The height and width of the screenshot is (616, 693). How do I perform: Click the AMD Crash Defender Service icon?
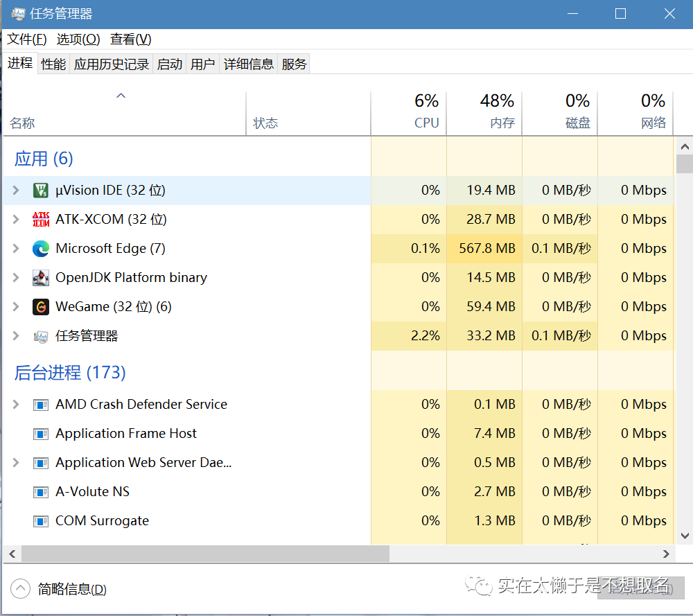pos(41,405)
